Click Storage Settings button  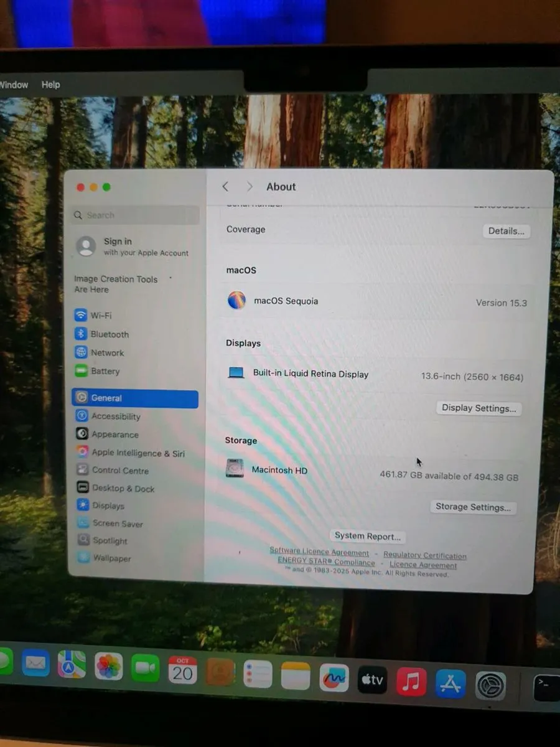click(473, 507)
